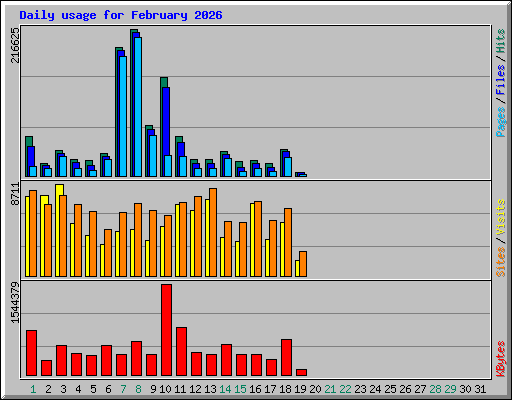The image size is (512, 400).
Task: Click day label 19 on the x-axis
Action: coord(300,389)
